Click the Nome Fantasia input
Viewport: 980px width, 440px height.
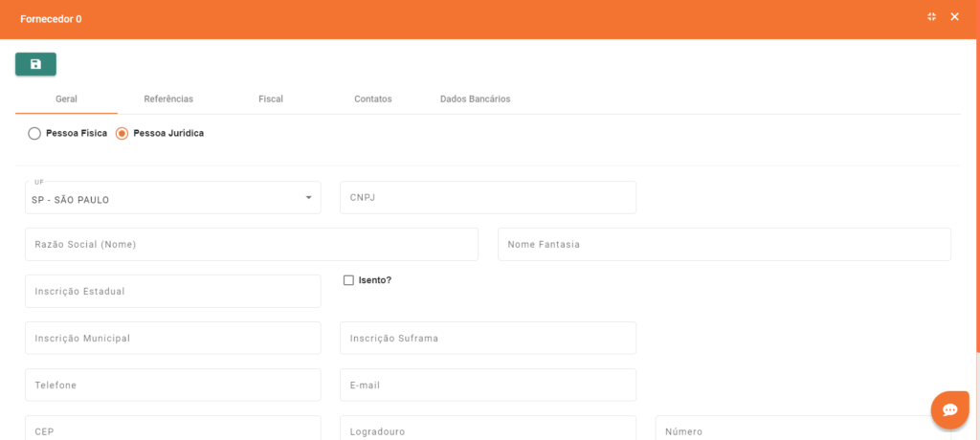pos(724,245)
